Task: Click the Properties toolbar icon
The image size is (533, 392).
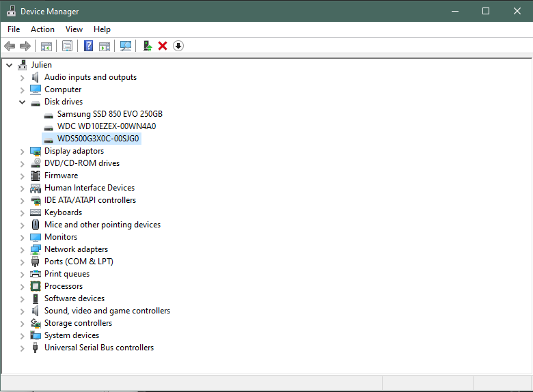Action: pyautogui.click(x=67, y=46)
